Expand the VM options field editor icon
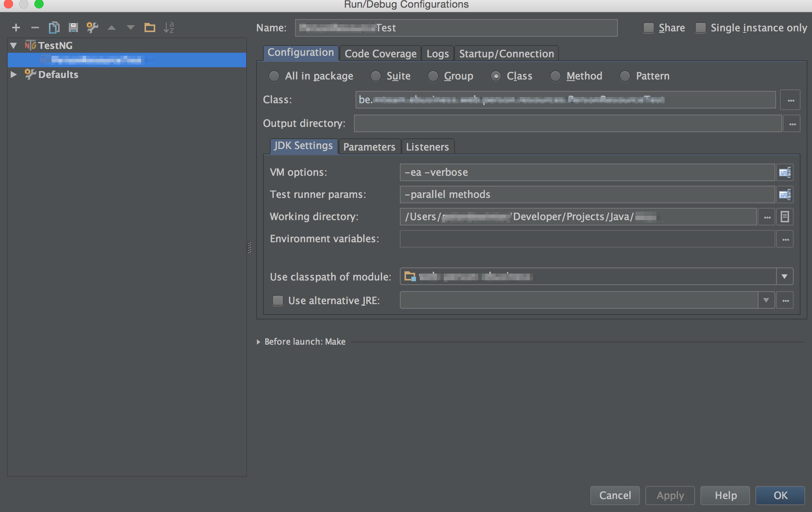 pyautogui.click(x=784, y=172)
